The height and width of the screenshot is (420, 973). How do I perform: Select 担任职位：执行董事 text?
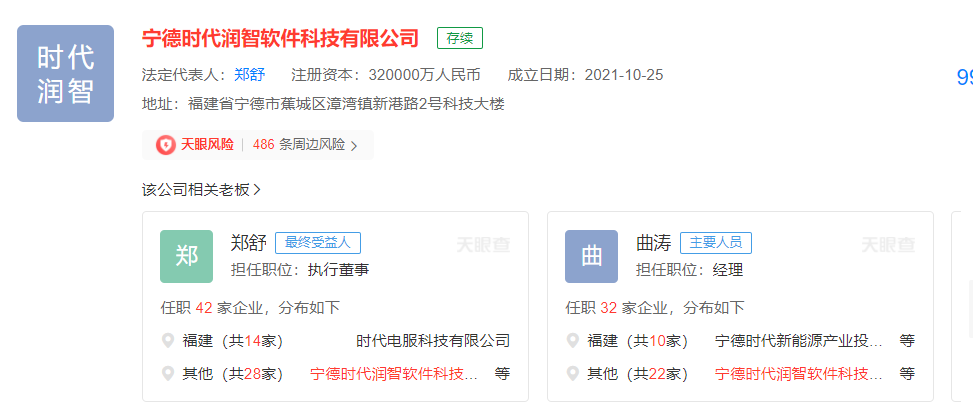point(300,270)
